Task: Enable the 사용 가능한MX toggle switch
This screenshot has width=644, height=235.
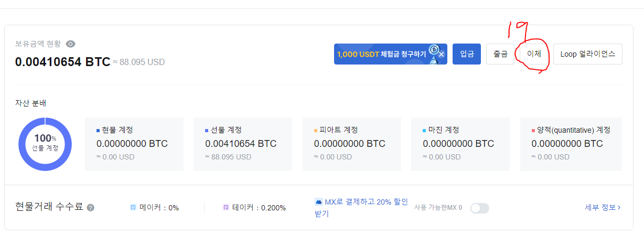Action: tap(479, 208)
